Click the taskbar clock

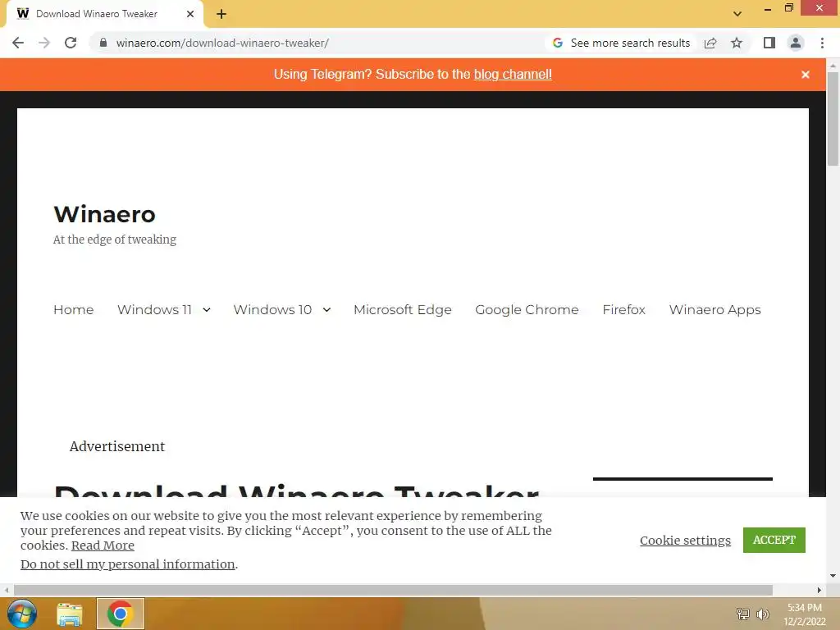tap(804, 614)
